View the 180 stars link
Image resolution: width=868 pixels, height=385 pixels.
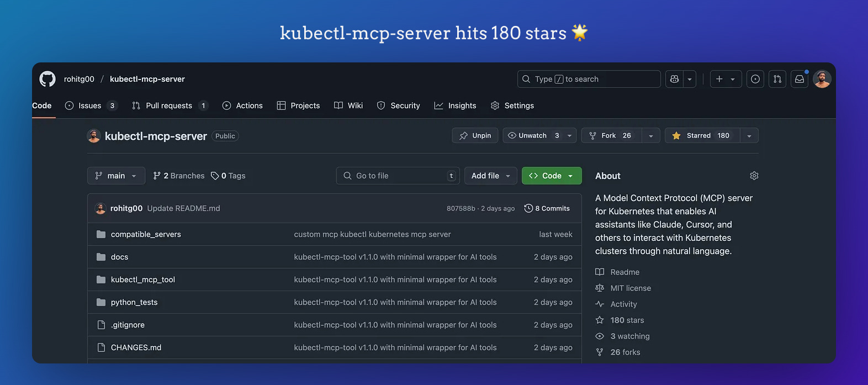[620, 320]
